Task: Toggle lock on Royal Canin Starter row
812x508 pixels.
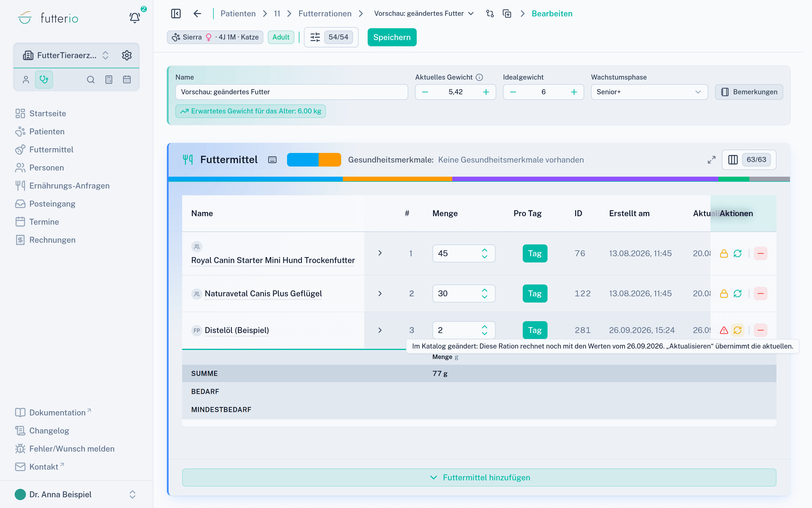Action: [724, 253]
